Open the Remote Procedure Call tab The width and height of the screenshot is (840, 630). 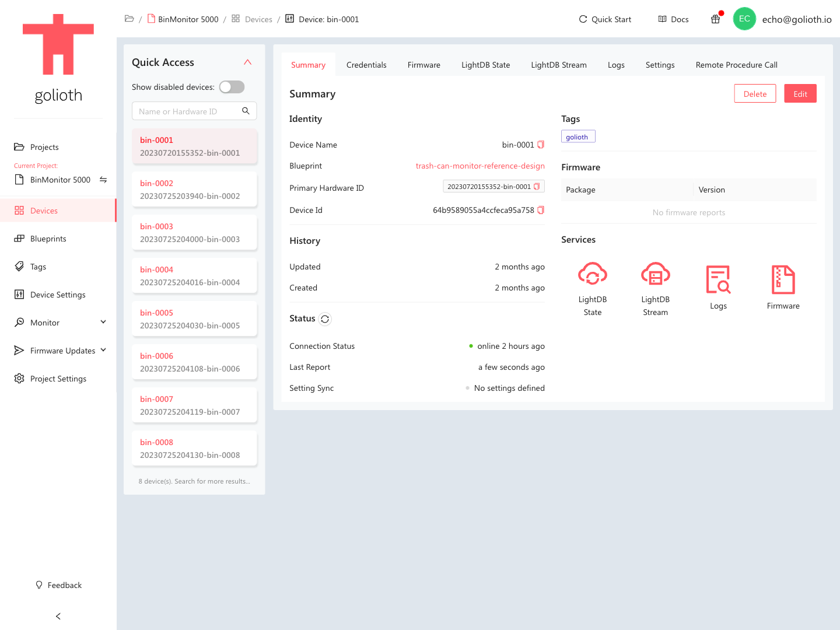pyautogui.click(x=737, y=65)
